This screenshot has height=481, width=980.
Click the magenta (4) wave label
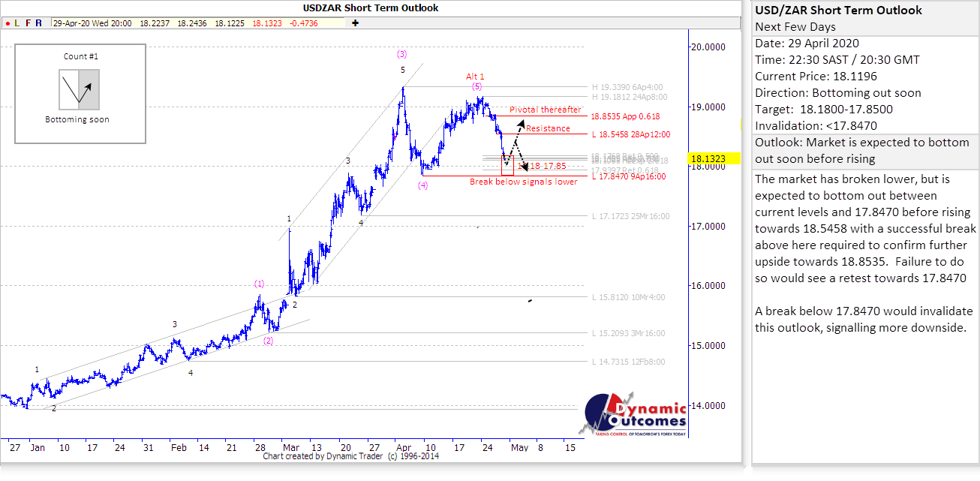pos(423,185)
